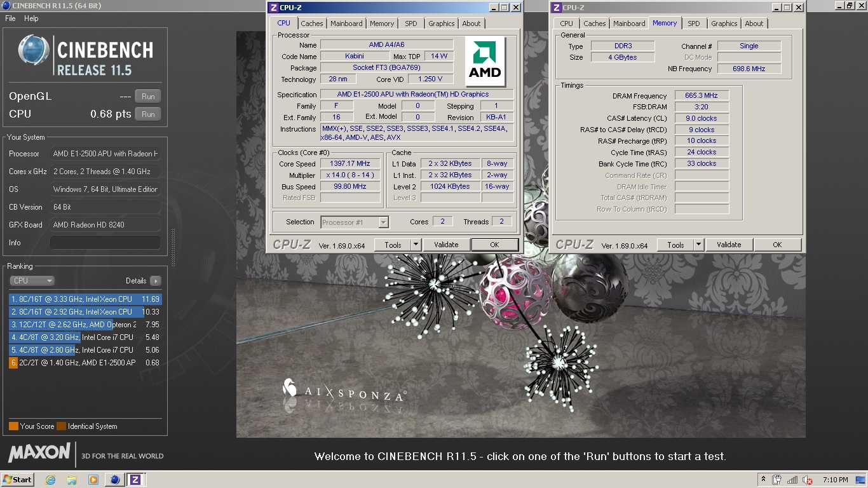The height and width of the screenshot is (488, 868).
Task: Open SPD tab in right CPU-Z window
Action: 694,24
